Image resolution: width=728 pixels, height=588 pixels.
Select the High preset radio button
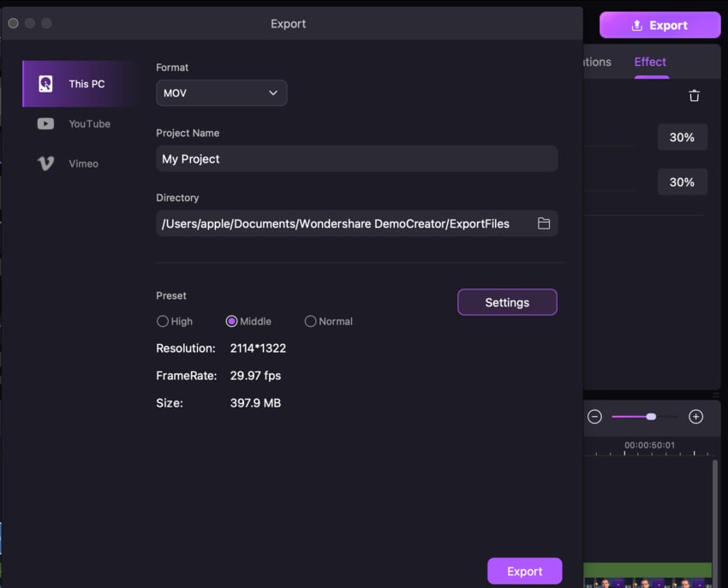163,321
